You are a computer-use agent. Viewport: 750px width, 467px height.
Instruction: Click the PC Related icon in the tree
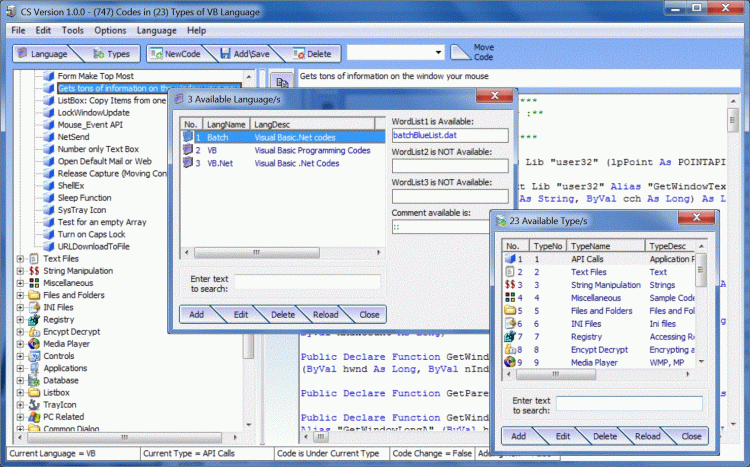coord(34,417)
